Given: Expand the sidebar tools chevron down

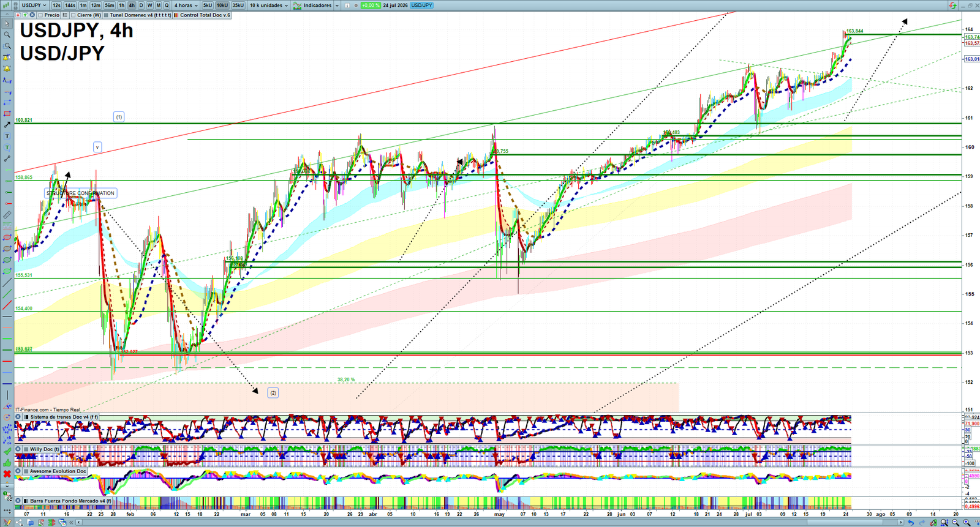Looking at the screenshot, I should [x=7, y=486].
